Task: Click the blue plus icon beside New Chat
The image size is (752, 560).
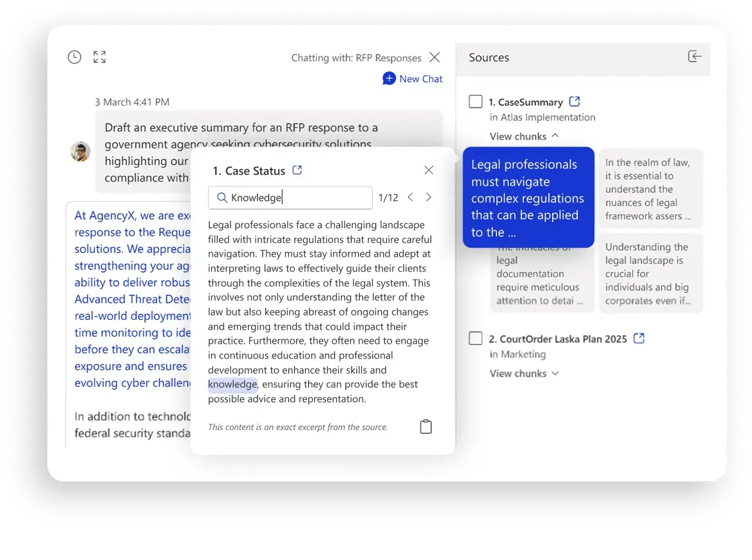Action: [389, 79]
